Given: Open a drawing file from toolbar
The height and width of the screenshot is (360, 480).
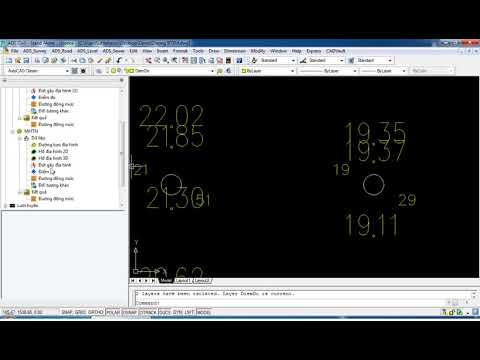Looking at the screenshot, I should [18, 60].
